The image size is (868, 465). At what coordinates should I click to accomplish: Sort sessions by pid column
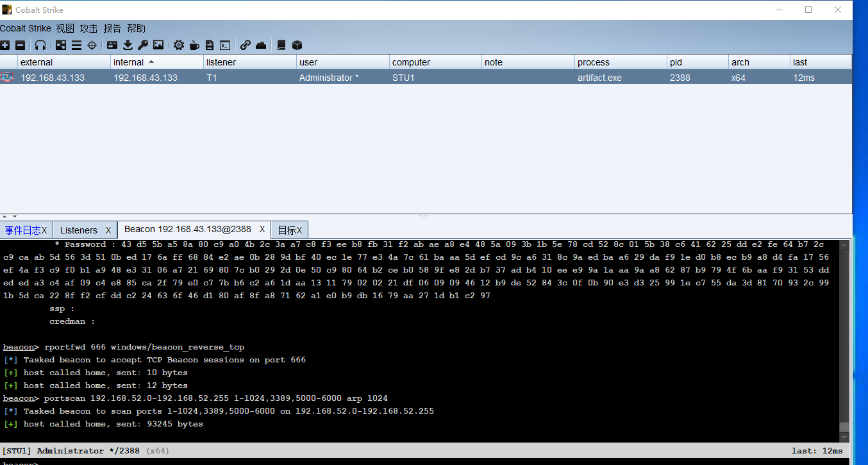[x=698, y=62]
